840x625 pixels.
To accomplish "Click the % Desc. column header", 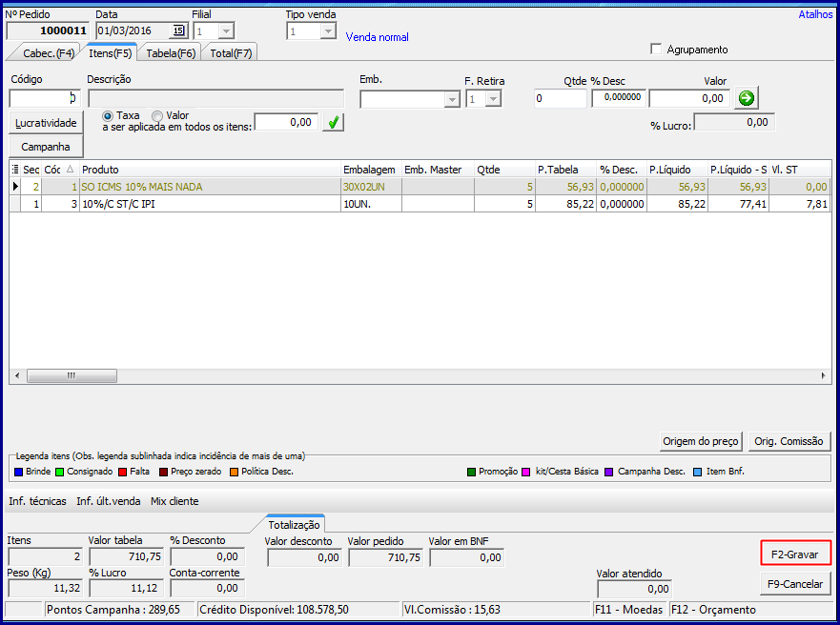I will (x=622, y=170).
